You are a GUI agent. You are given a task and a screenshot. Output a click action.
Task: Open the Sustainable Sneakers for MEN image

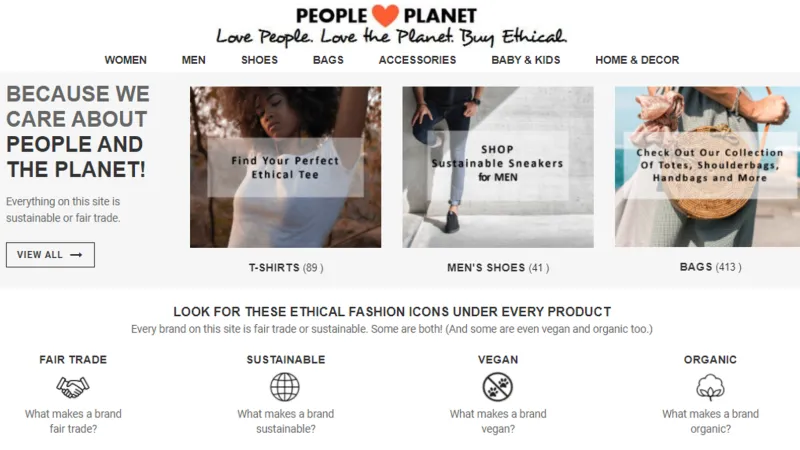coord(498,167)
